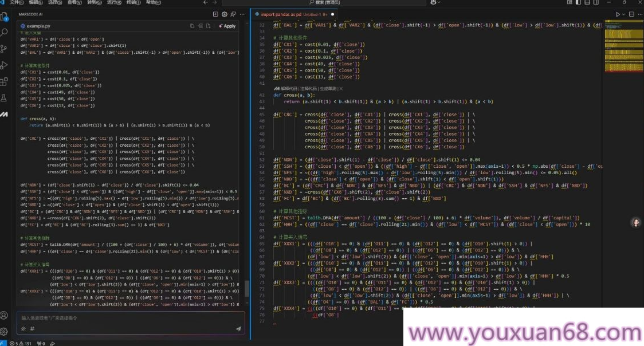Click the Accounts icon above the gear
The height and width of the screenshot is (346, 644).
(x=4, y=316)
